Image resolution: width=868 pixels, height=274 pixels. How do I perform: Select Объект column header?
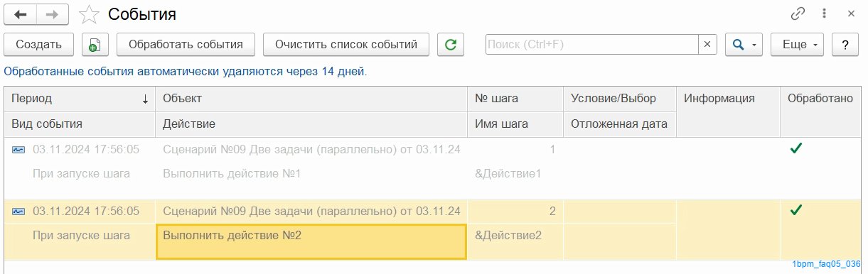click(x=312, y=99)
